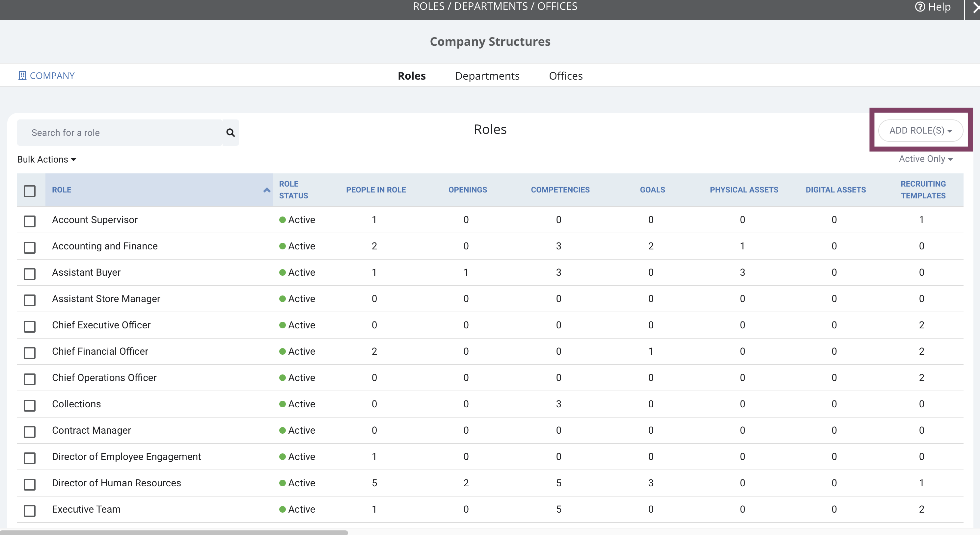Click openings count for Assistant Buyer
980x535 pixels.
point(466,272)
